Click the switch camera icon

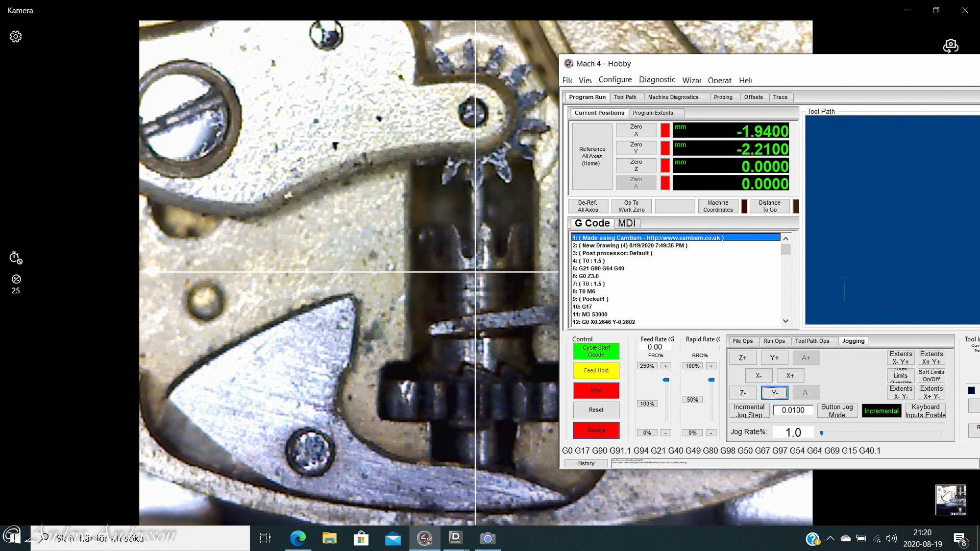point(950,46)
